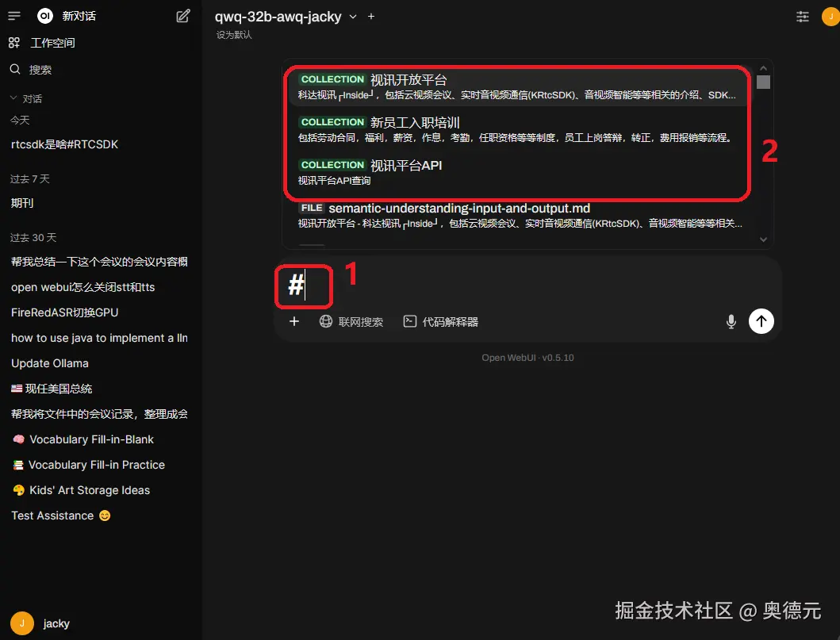
Task: Focus the message input field
Action: (x=527, y=285)
